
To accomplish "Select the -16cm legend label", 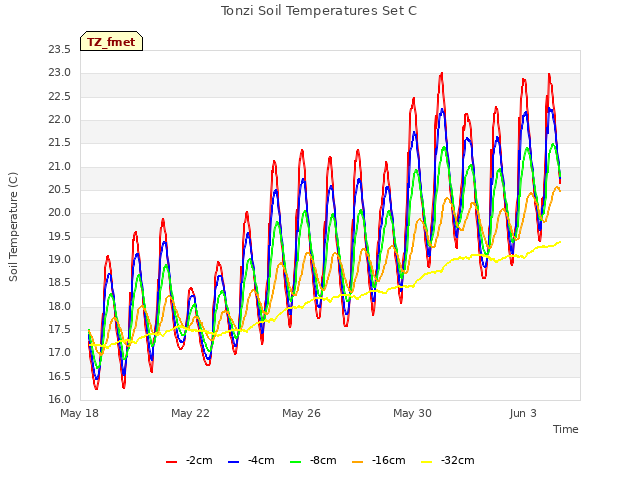I will [x=389, y=460].
